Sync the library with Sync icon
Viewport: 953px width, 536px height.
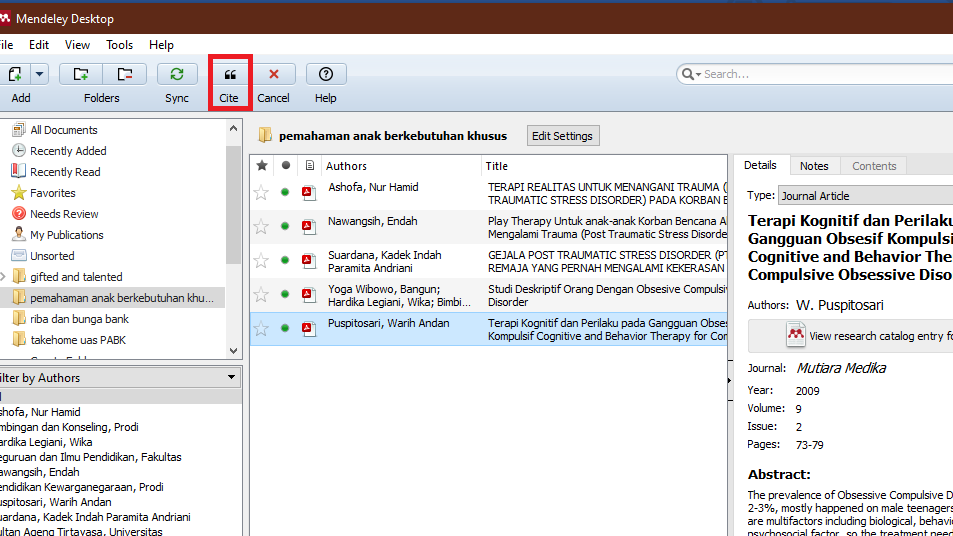[x=177, y=74]
